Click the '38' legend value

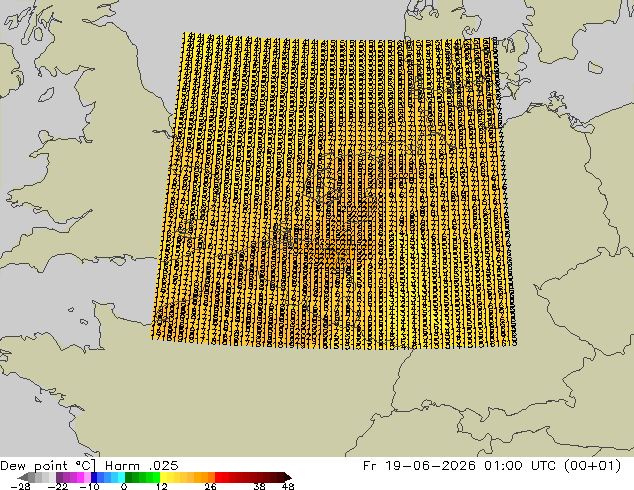[x=260, y=486]
